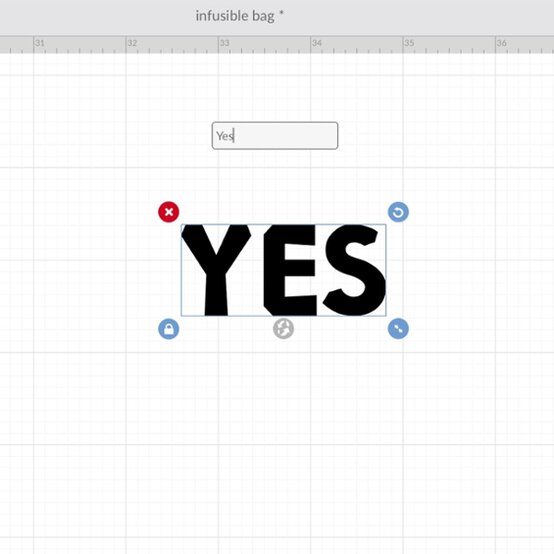
Task: Select the letter Y on canvas
Action: point(216,270)
